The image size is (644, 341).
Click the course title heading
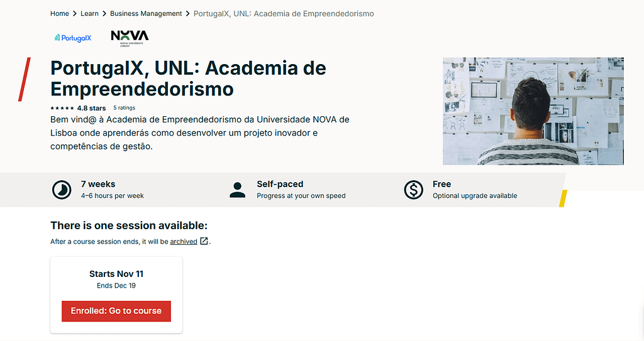(x=187, y=77)
